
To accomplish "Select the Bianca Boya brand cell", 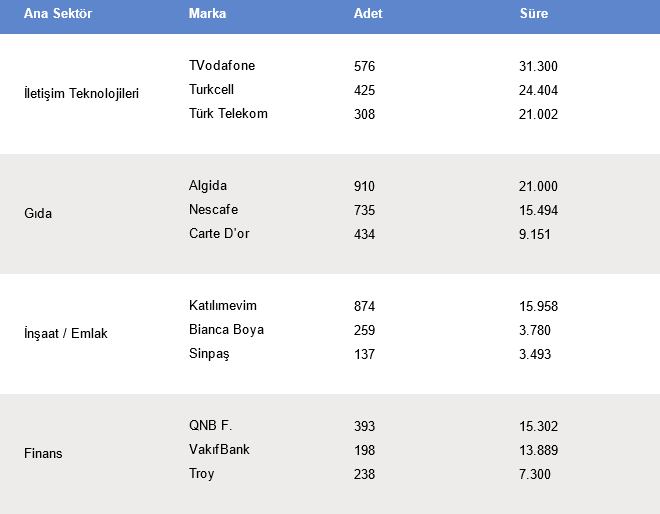I will pos(226,330).
